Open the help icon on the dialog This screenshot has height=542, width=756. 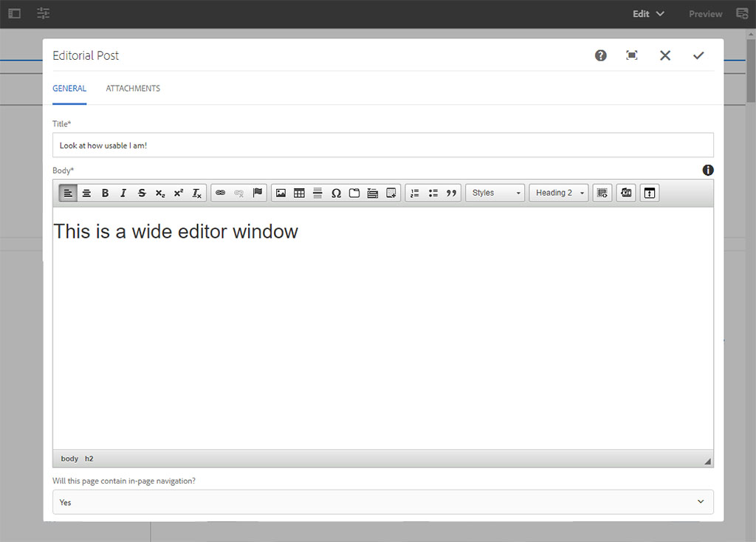coord(600,55)
